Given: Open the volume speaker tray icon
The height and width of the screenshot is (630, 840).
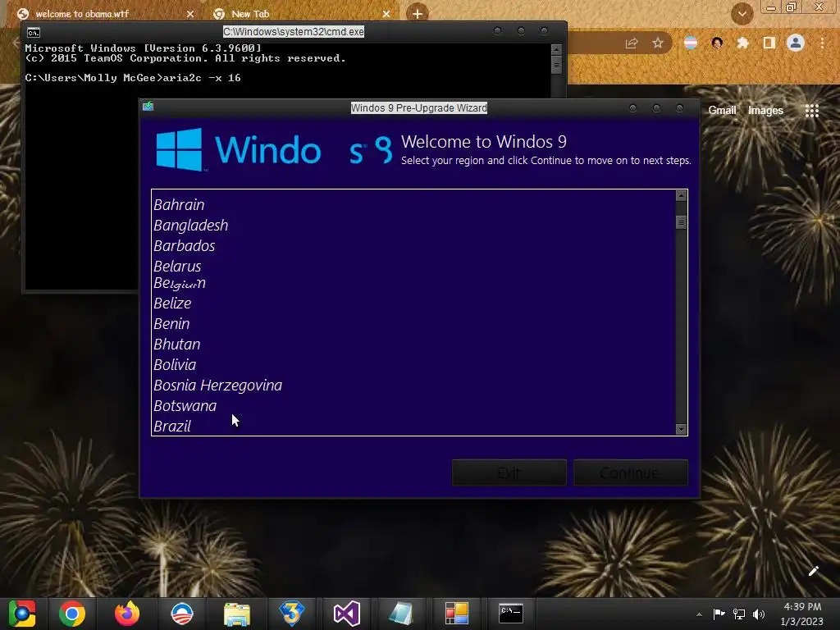Looking at the screenshot, I should point(759,614).
